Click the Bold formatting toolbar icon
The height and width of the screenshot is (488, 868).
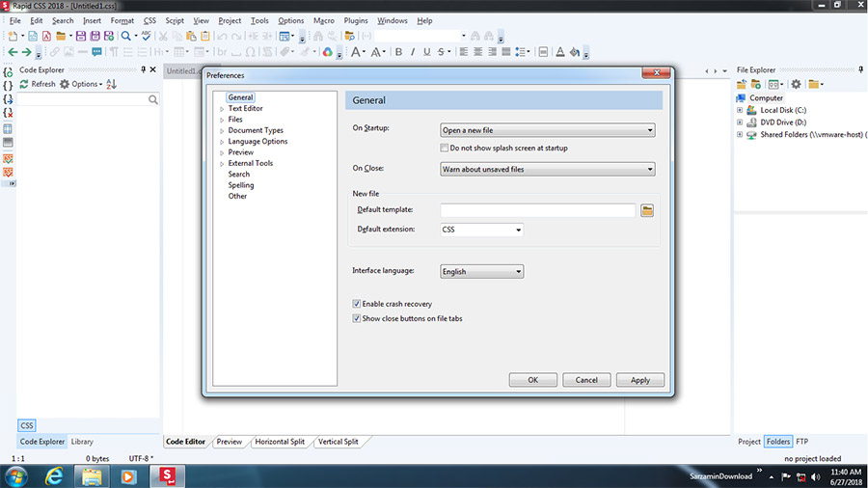398,52
